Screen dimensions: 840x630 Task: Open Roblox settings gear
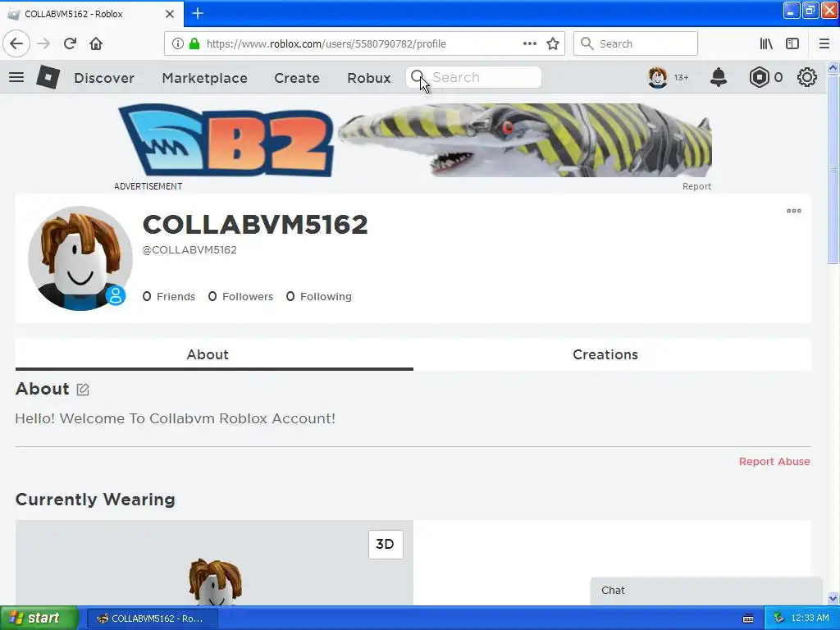[807, 77]
